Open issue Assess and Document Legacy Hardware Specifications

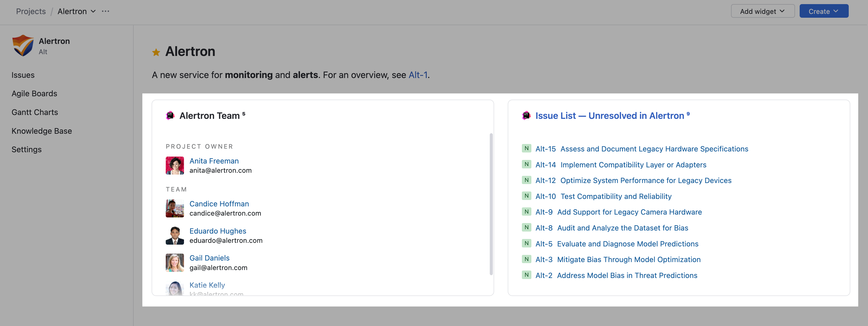654,149
